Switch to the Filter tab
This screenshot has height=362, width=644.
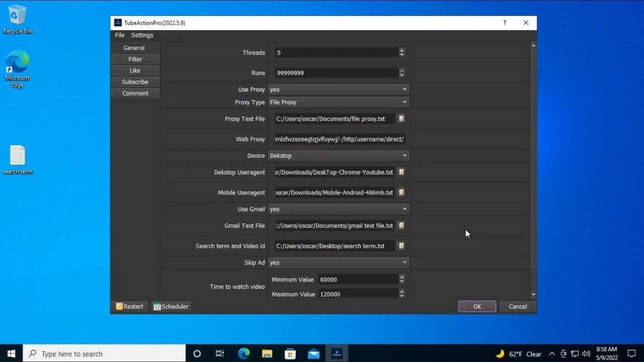click(x=134, y=59)
